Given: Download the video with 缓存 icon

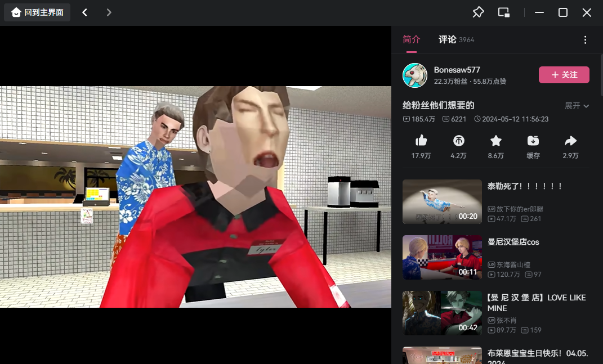Looking at the screenshot, I should pos(533,141).
